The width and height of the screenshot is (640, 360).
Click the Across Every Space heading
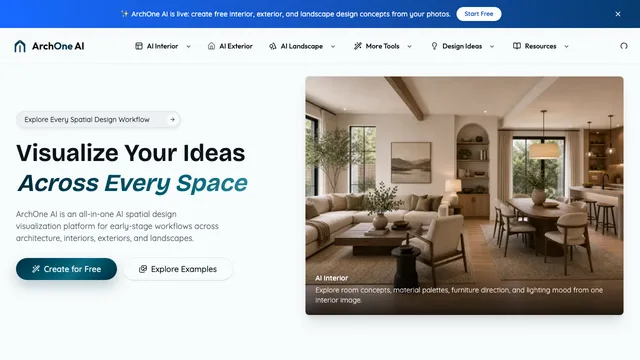point(132,183)
